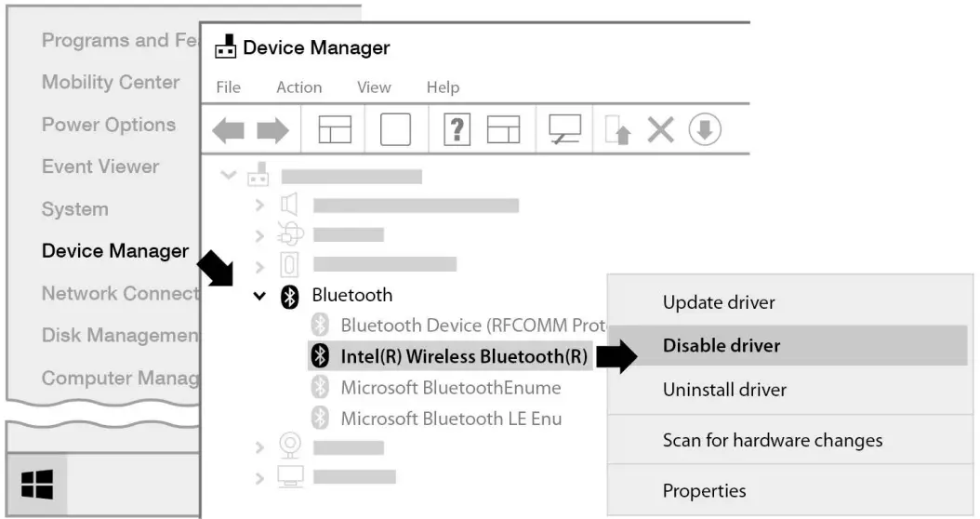This screenshot has width=980, height=519.
Task: Click the Back arrow in toolbar
Action: (x=228, y=131)
